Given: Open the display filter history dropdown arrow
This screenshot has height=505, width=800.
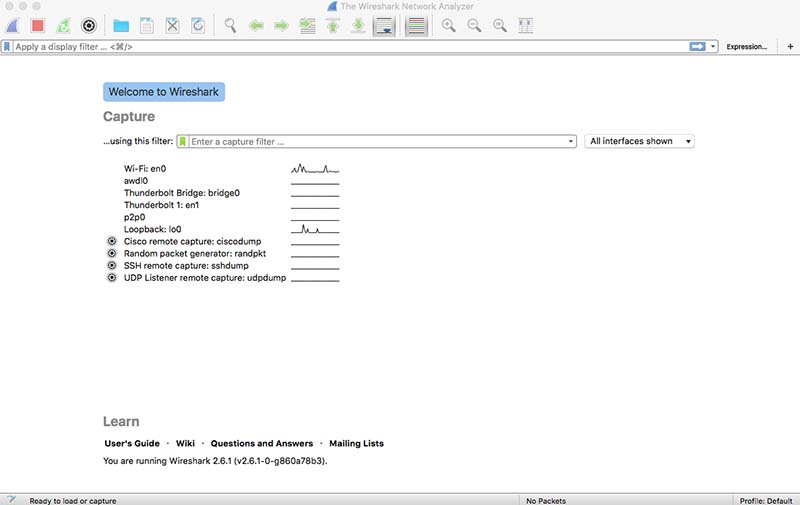Looking at the screenshot, I should pyautogui.click(x=714, y=47).
